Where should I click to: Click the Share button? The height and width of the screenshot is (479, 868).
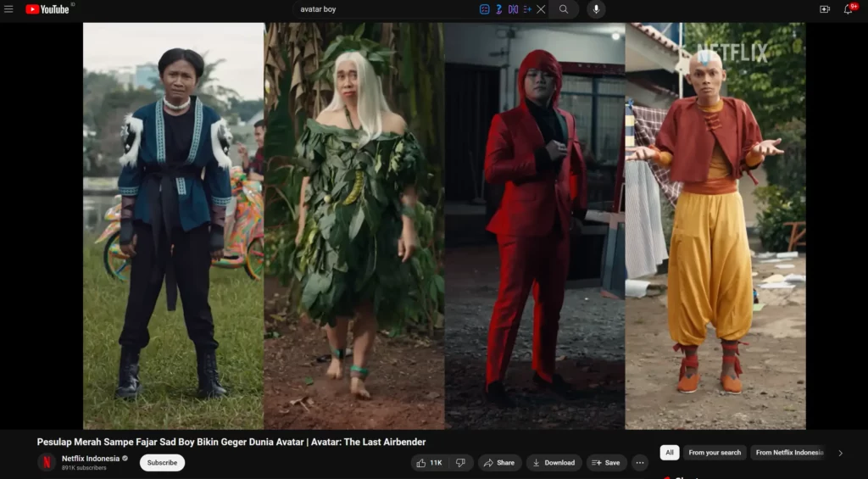499,463
